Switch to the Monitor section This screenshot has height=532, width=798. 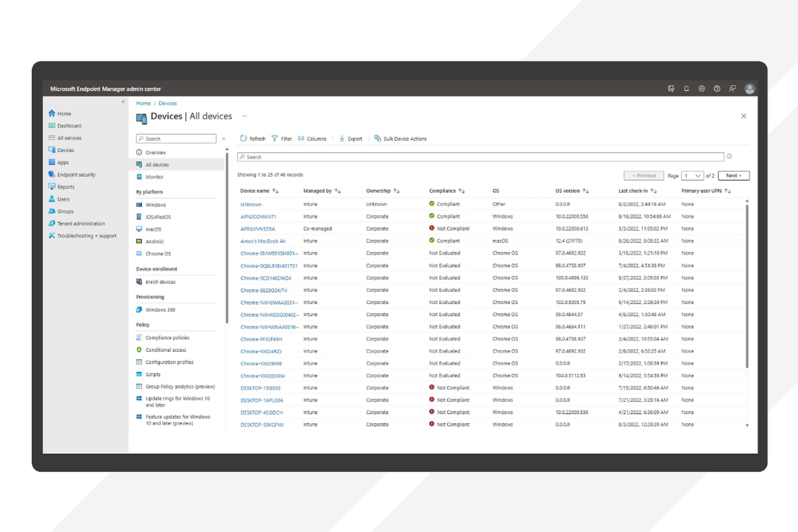[154, 177]
